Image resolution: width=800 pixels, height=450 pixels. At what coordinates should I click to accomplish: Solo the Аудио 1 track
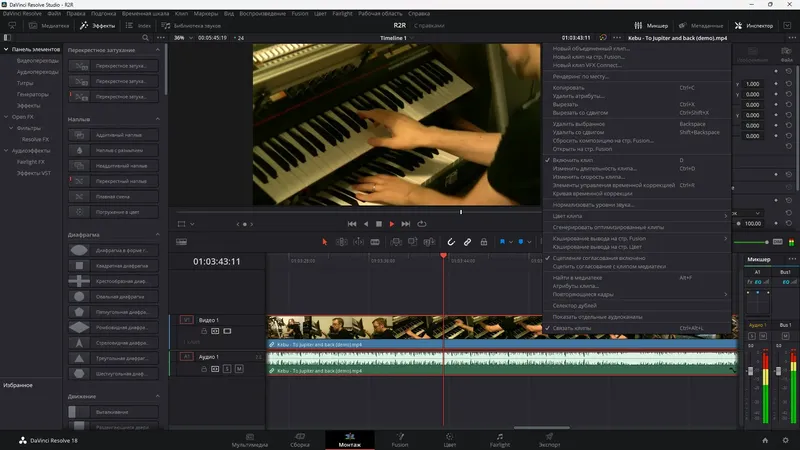(227, 369)
